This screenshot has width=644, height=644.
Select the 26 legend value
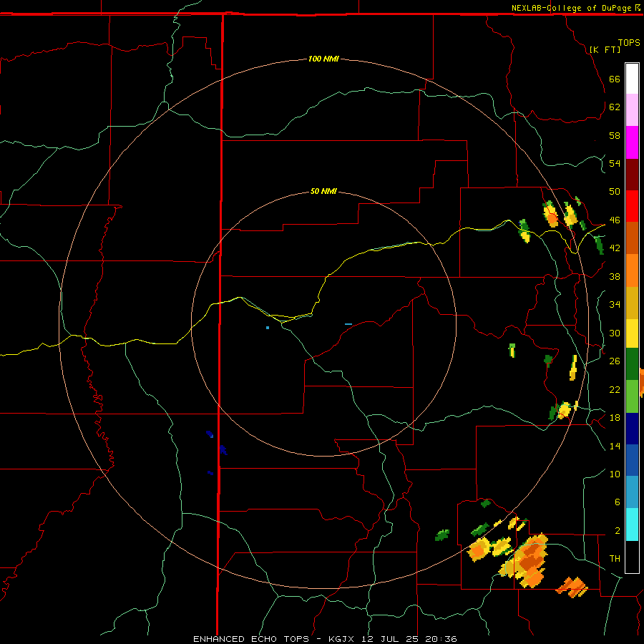[x=615, y=361]
